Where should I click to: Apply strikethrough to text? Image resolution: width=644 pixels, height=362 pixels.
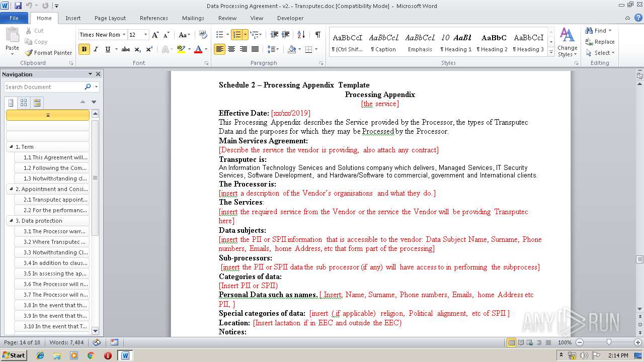126,49
